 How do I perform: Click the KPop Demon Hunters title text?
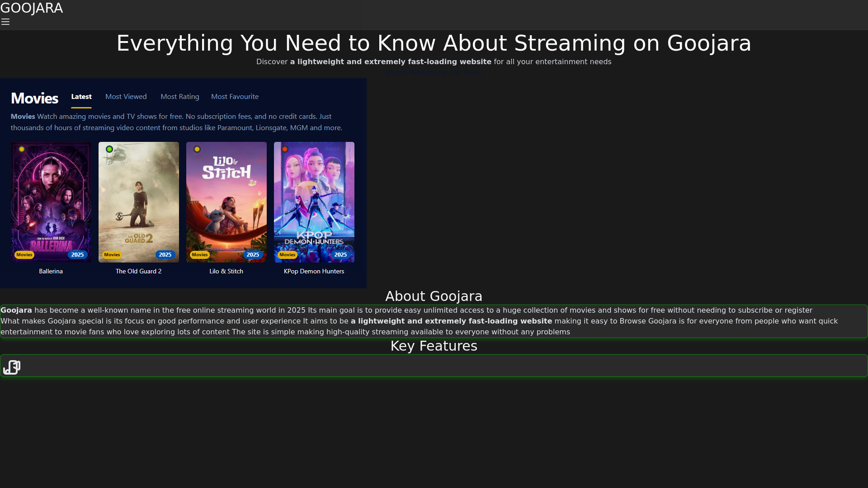coord(314,271)
